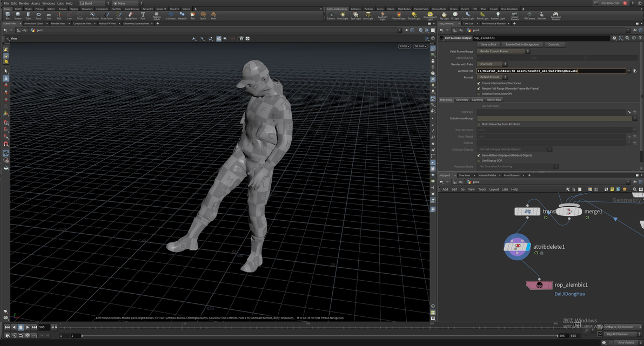Enable Initialize Simulation OPs checkbox
Screen dimensions: 644x346
click(x=479, y=94)
